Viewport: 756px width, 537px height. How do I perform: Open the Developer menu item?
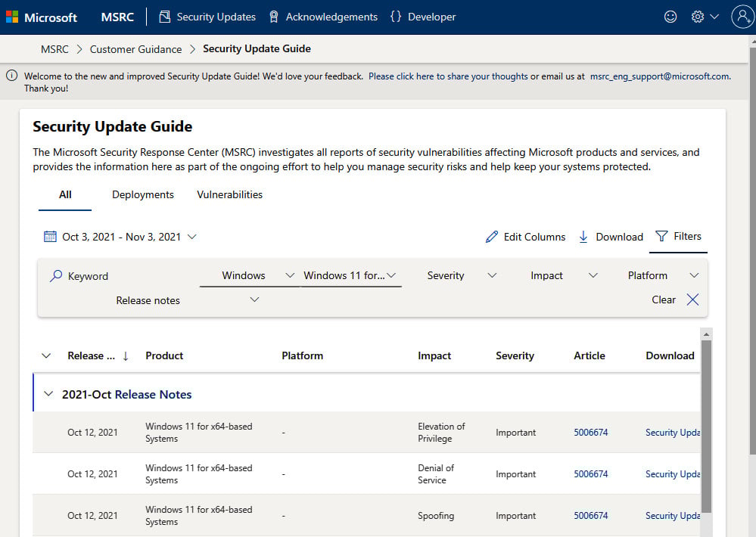[x=431, y=17]
